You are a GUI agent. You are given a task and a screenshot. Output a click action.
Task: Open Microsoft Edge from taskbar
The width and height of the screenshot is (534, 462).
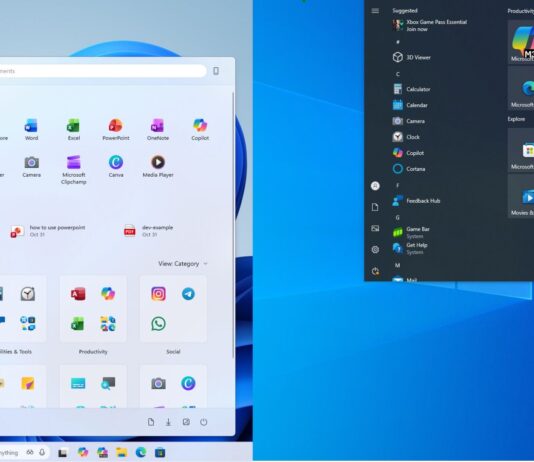coord(141,452)
